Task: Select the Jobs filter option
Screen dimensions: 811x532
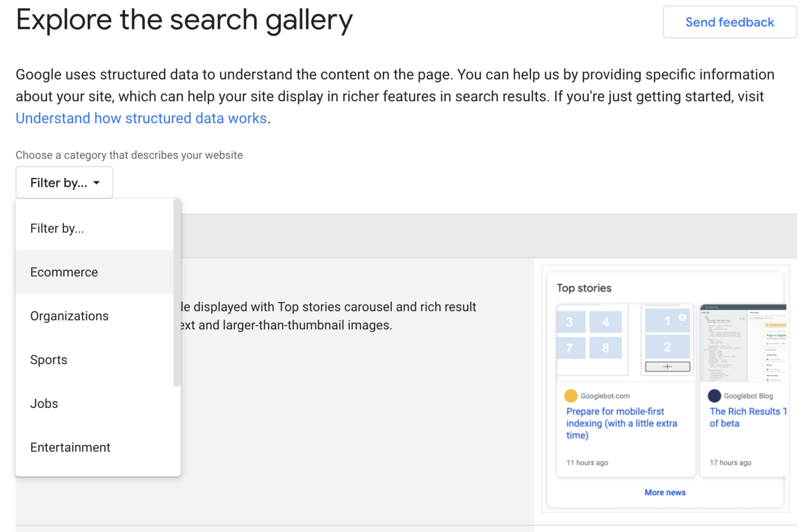Action: tap(44, 404)
